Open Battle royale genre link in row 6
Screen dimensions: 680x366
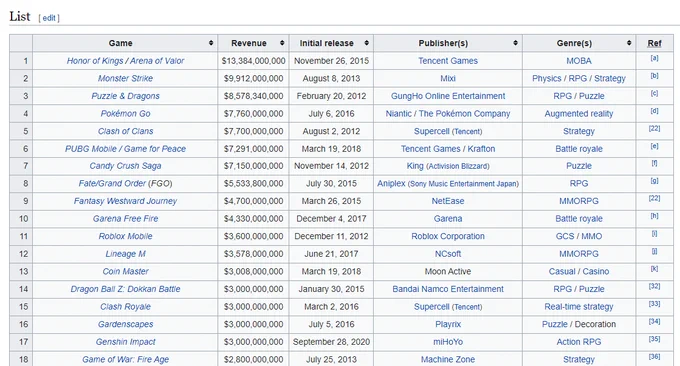(579, 149)
